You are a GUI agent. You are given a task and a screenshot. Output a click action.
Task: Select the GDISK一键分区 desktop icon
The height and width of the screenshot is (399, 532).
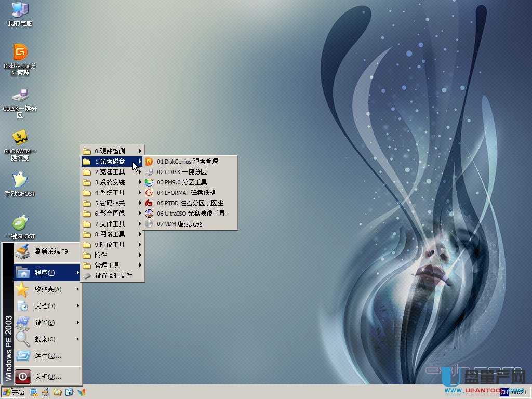20,96
